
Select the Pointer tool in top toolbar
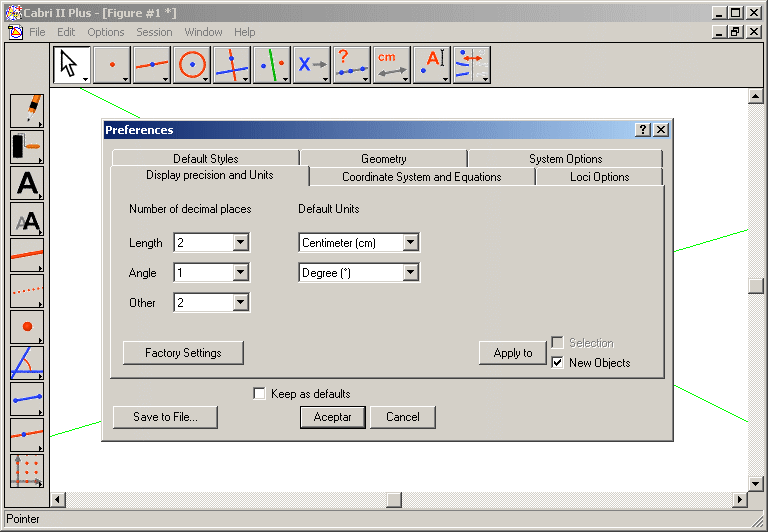(72, 65)
